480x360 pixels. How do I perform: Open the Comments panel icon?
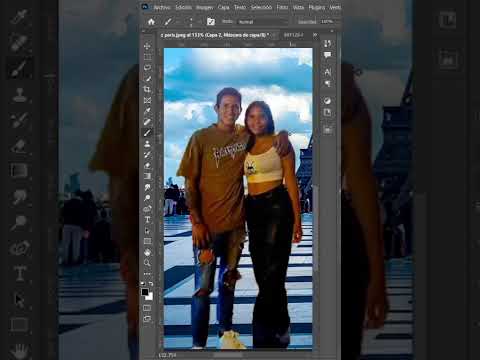327,55
